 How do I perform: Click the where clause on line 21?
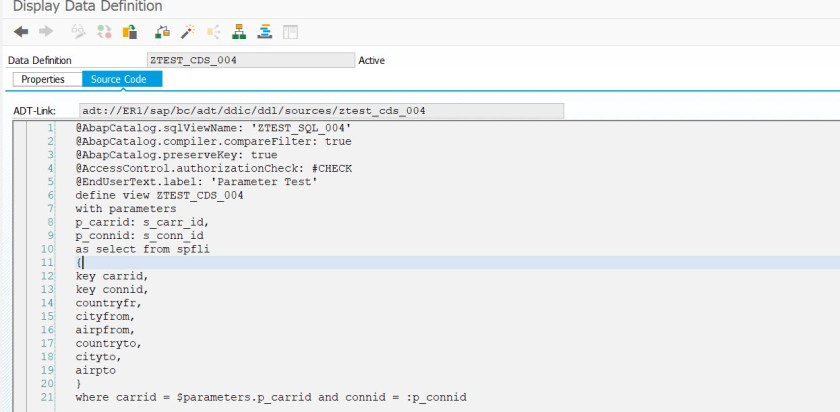coord(271,398)
